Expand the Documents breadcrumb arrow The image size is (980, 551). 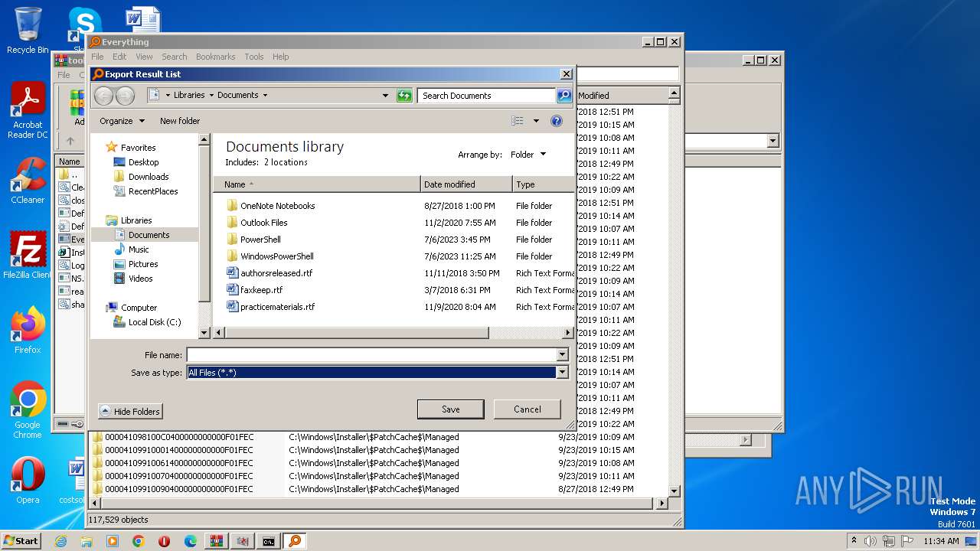(x=265, y=96)
